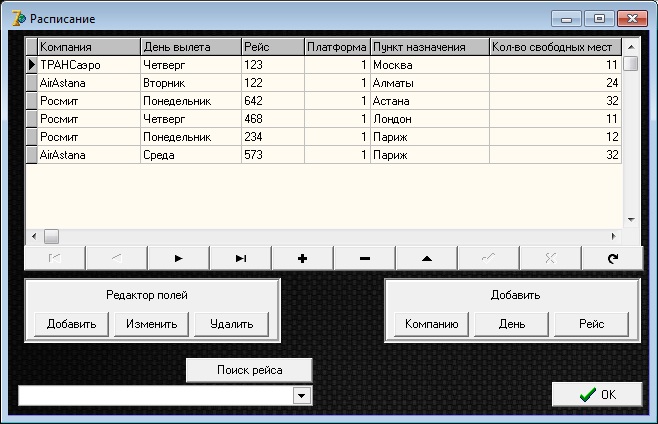Viewport: 658px width, 424px height.
Task: Select flight number 573 cell
Action: pos(273,155)
